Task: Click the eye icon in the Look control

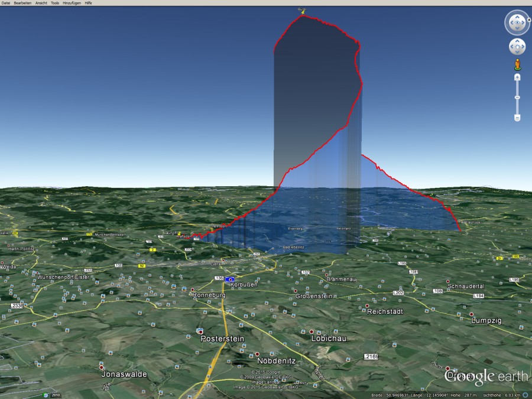Action: (x=517, y=22)
